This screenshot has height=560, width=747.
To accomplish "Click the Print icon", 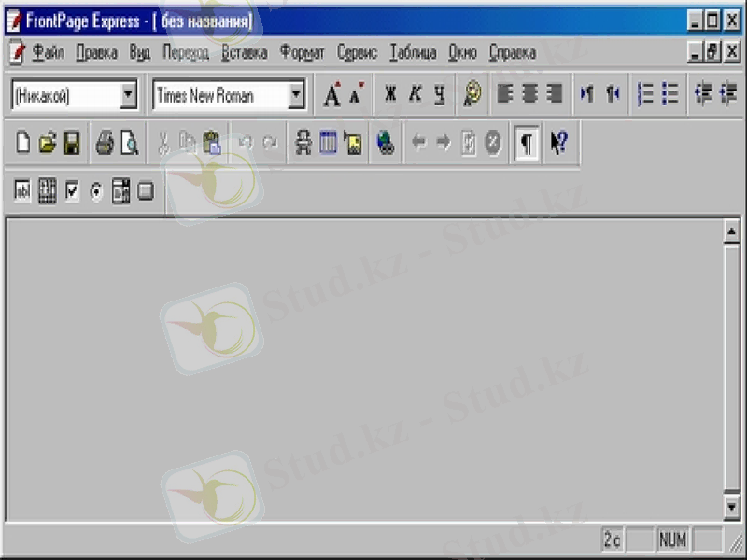I will click(x=104, y=143).
